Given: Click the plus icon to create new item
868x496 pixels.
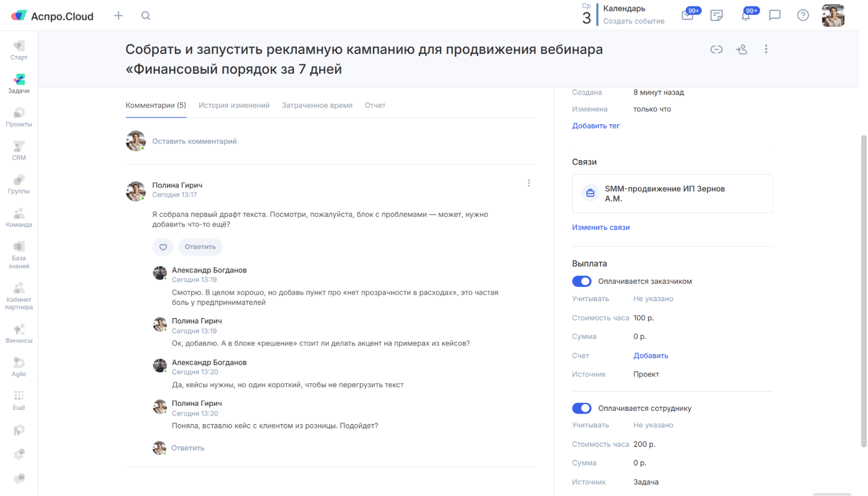Looking at the screenshot, I should (119, 16).
